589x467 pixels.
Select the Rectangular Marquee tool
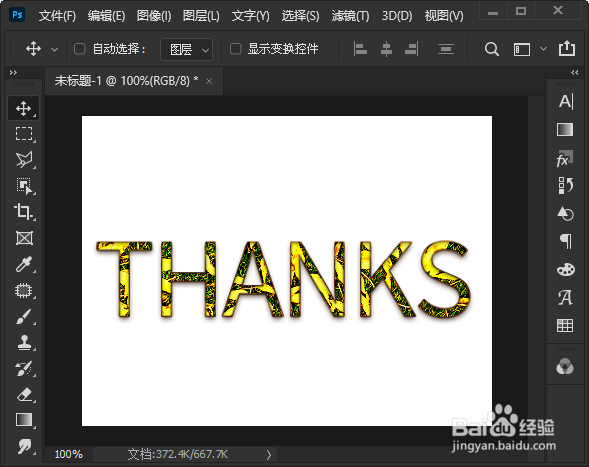click(24, 134)
